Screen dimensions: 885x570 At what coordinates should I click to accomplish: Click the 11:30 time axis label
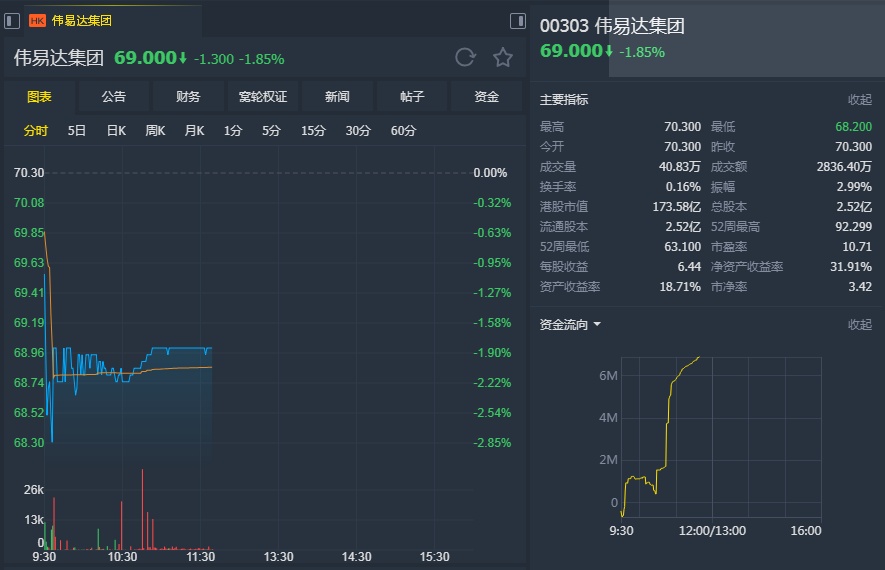(200, 557)
